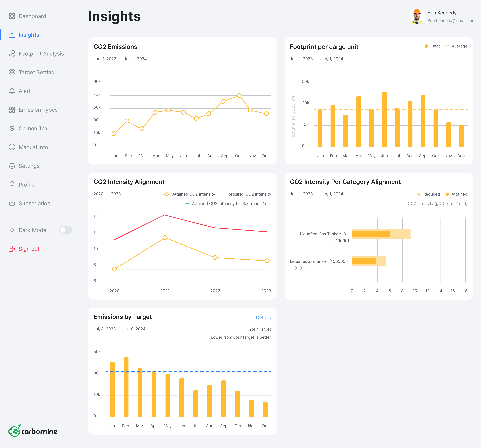Image resolution: width=481 pixels, height=448 pixels.
Task: Click the carbomine logo
Action: [33, 431]
